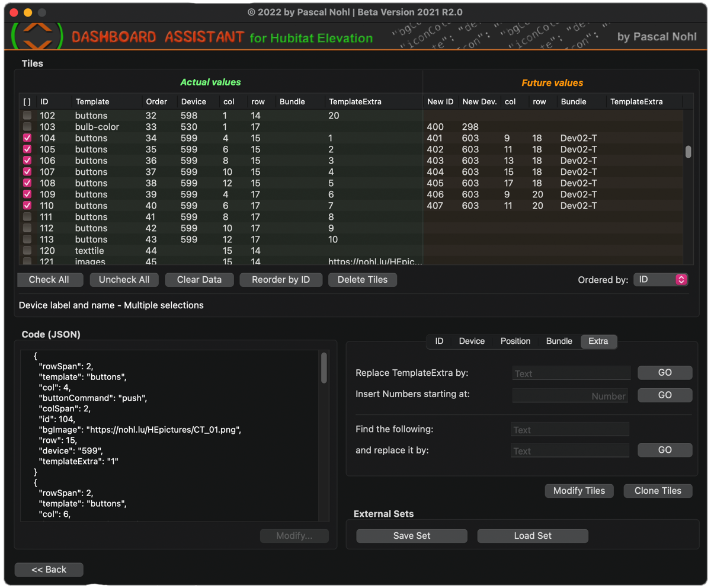Click the macOS window minimize button

click(27, 12)
